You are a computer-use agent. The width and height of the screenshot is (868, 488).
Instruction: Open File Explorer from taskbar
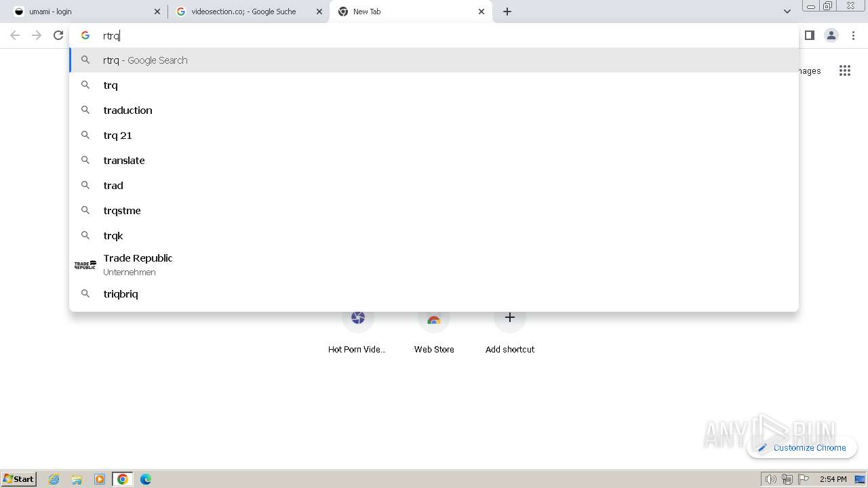click(77, 479)
